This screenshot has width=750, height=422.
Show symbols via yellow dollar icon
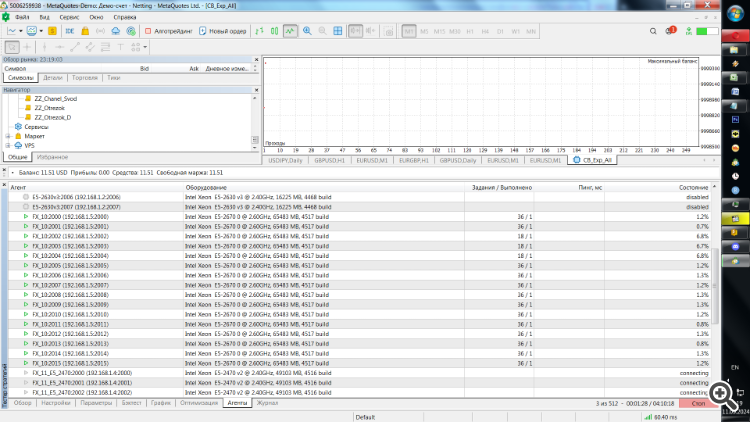52,31
